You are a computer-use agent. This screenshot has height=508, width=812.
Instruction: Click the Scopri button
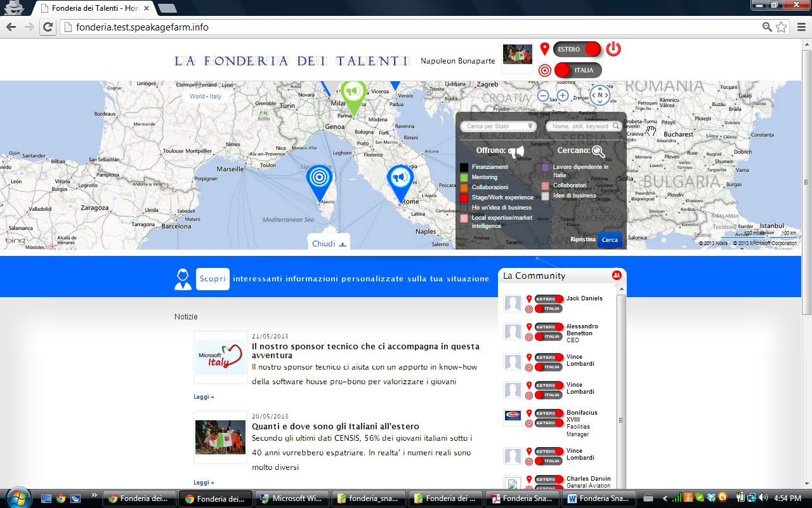(213, 279)
